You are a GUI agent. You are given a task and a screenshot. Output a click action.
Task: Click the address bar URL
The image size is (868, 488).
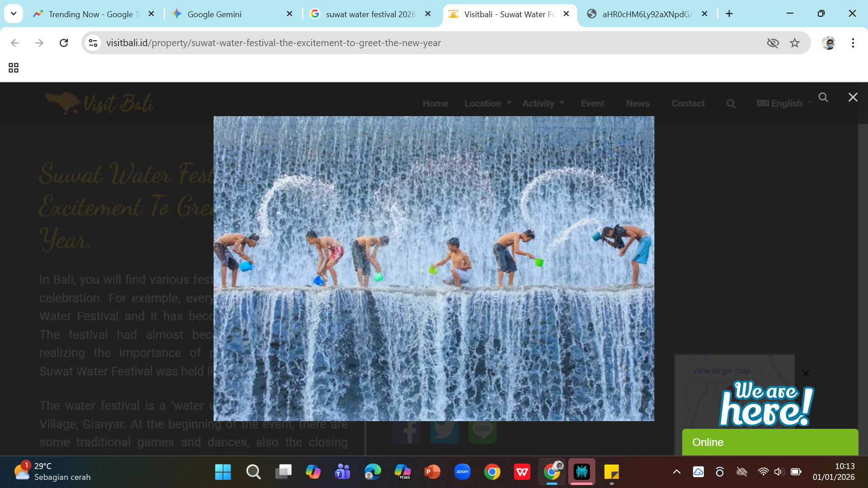pos(274,43)
